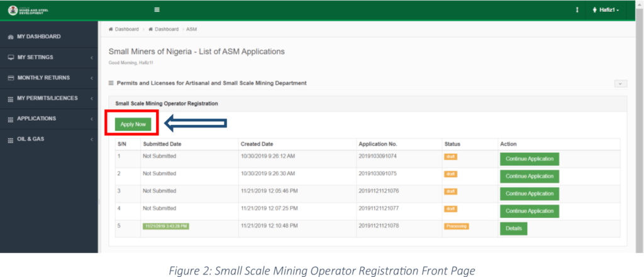Open the My Settings menu item
Image resolution: width=644 pixels, height=277 pixels.
click(x=35, y=57)
